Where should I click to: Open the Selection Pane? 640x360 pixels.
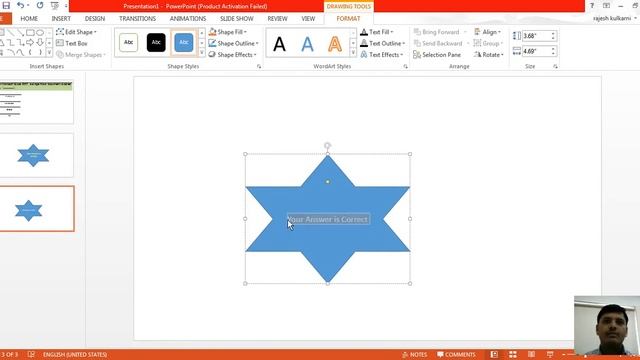click(x=437, y=55)
